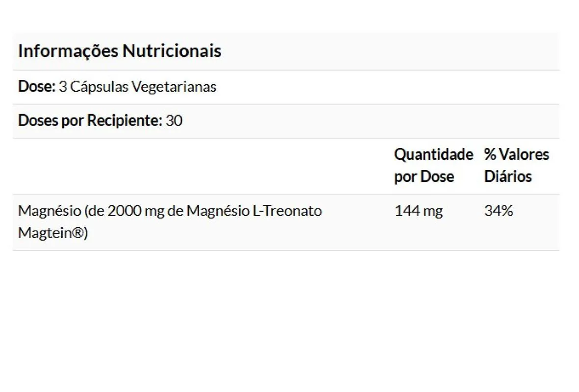Image resolution: width=579 pixels, height=392 pixels.
Task: Click the 30 doses value
Action: 174,121
